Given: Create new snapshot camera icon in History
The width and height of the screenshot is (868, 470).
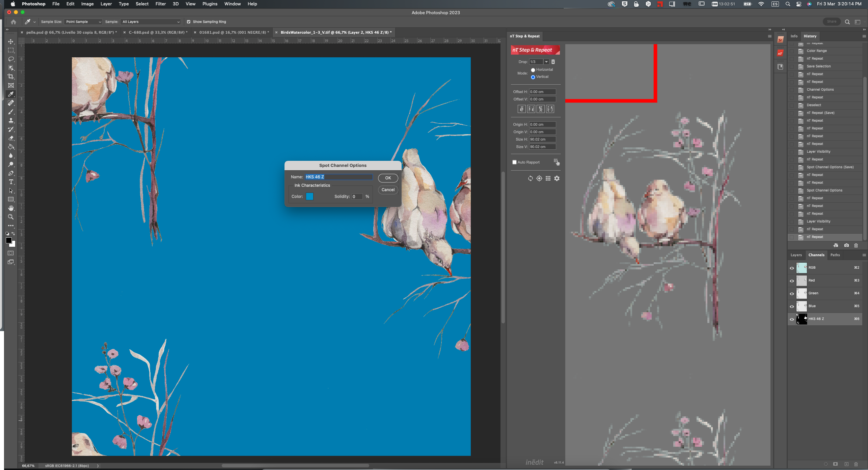Looking at the screenshot, I should pyautogui.click(x=846, y=245).
